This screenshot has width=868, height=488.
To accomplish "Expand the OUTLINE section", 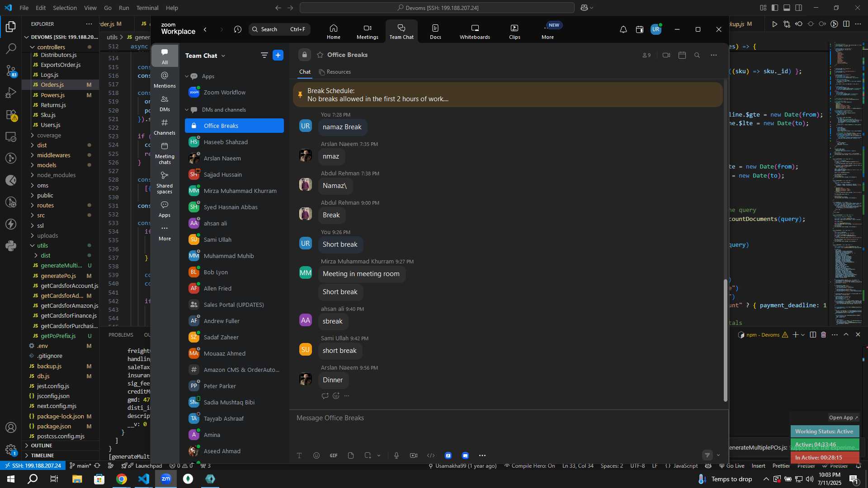I will 42,446.
